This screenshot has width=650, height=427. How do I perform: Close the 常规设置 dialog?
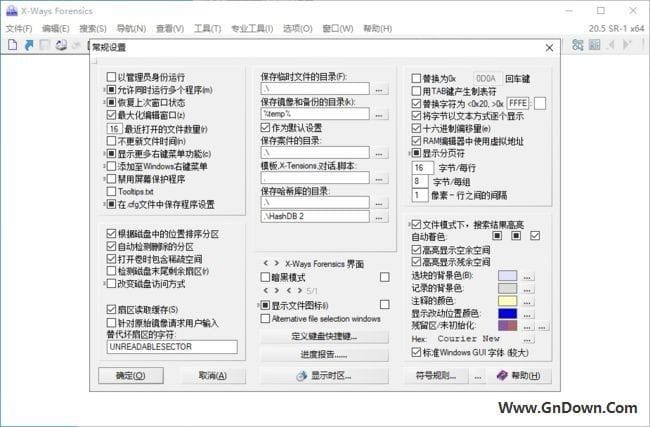(x=549, y=48)
